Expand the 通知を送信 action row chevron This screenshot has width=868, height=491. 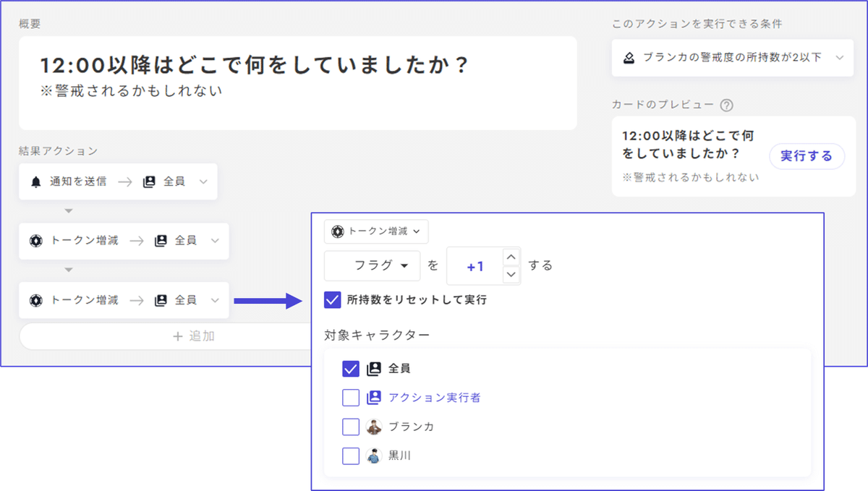point(203,182)
